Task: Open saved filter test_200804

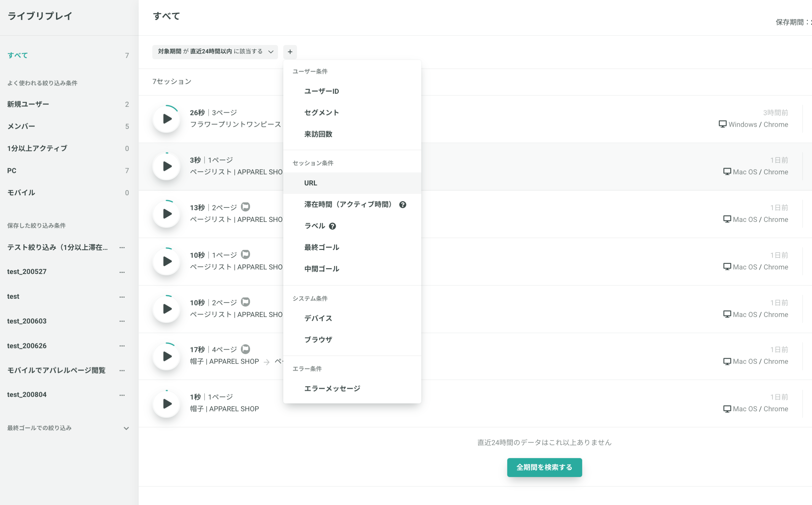Action: click(x=27, y=395)
